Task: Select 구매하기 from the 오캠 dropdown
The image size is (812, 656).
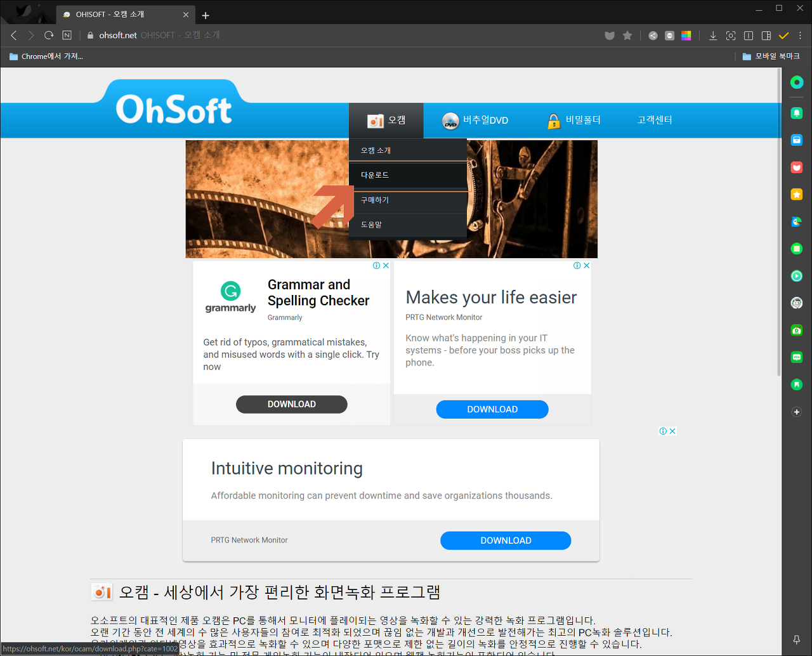Action: click(x=408, y=200)
